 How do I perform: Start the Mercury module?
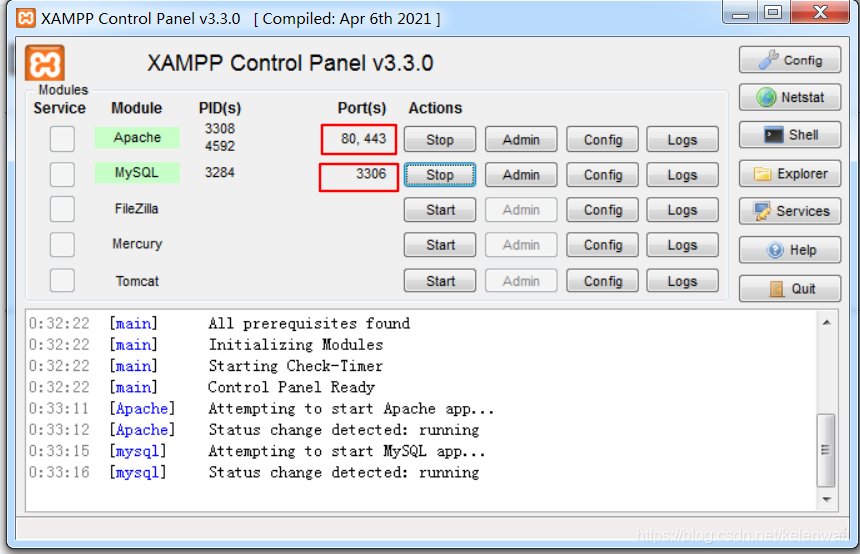440,245
